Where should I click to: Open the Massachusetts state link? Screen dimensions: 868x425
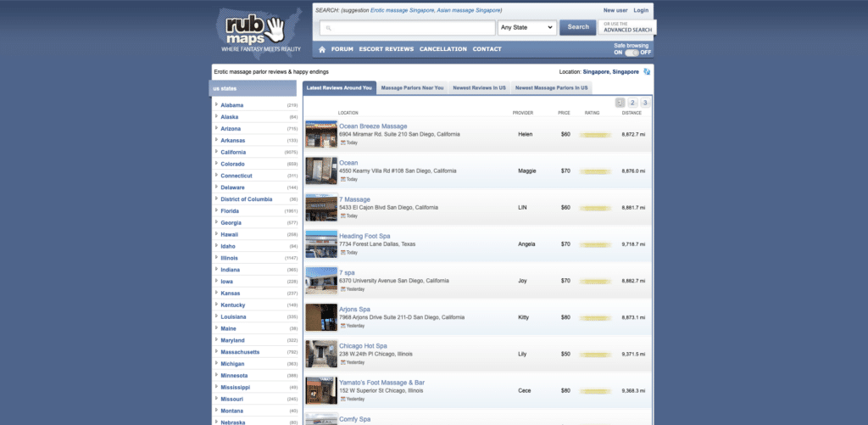tap(240, 352)
